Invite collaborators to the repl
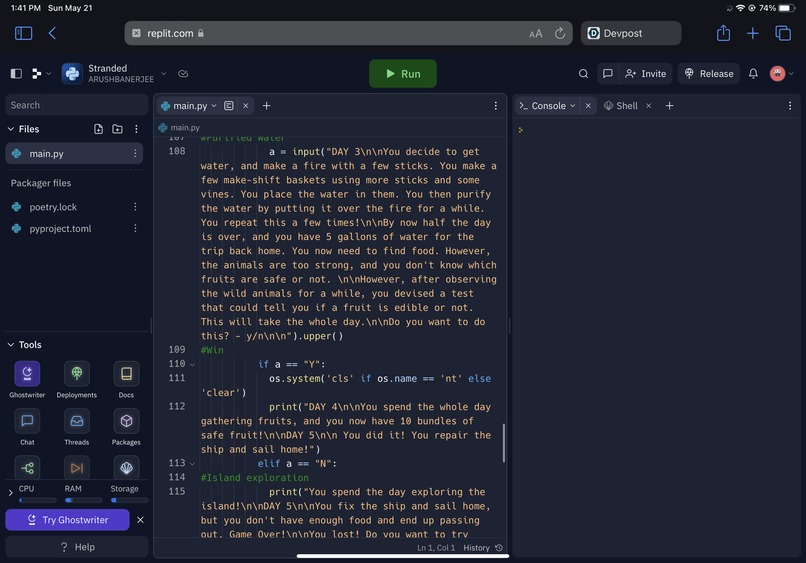 (x=645, y=74)
